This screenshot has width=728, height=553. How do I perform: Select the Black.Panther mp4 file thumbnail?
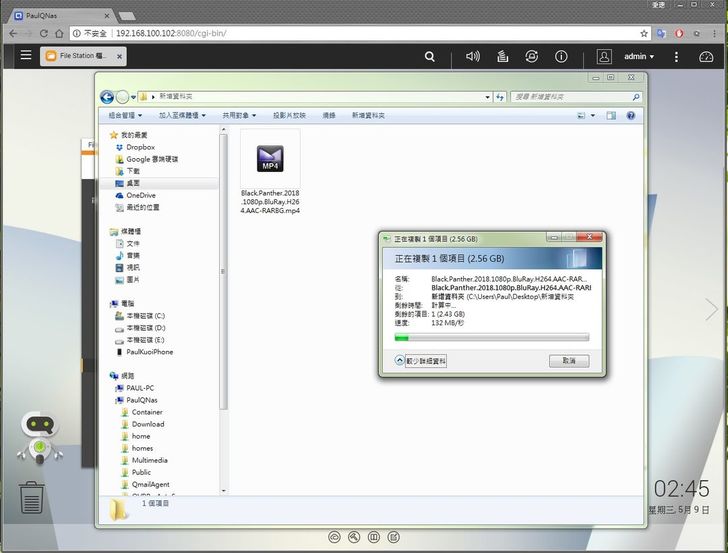(270, 160)
